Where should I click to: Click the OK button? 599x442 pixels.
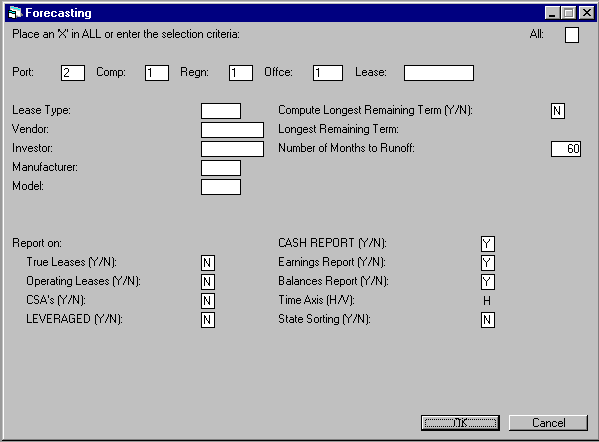pyautogui.click(x=460, y=423)
